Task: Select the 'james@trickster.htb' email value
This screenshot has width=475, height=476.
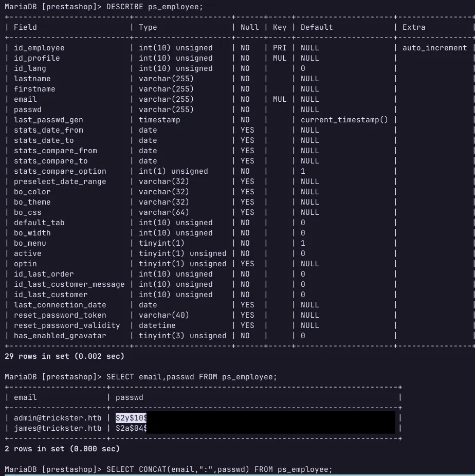Action: point(58,429)
